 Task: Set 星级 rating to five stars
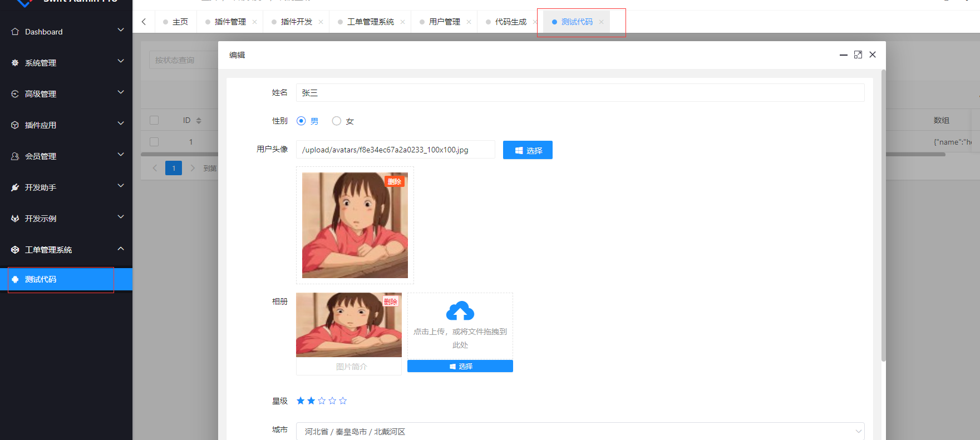pos(343,401)
